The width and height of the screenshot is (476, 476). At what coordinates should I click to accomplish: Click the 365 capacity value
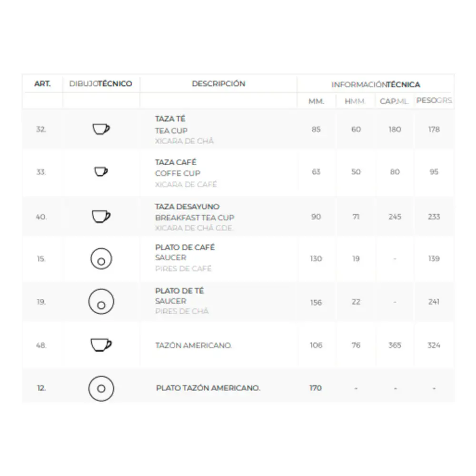(x=395, y=346)
